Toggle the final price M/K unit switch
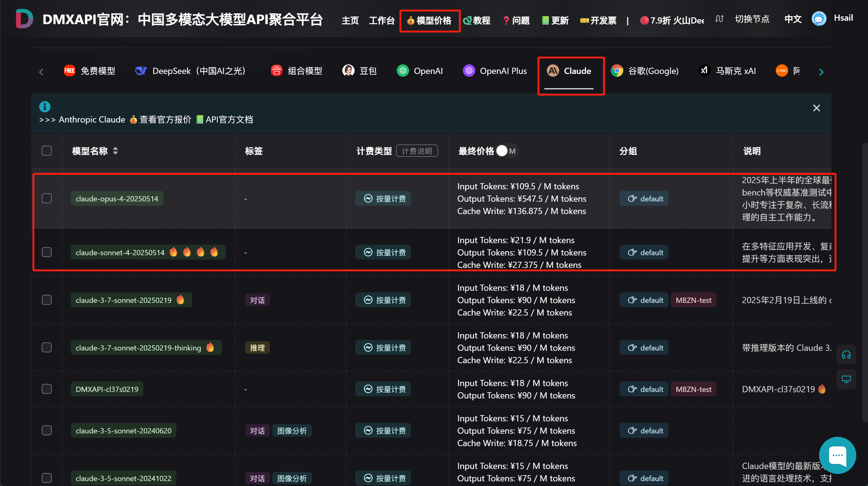The height and width of the screenshot is (486, 868). [x=507, y=151]
